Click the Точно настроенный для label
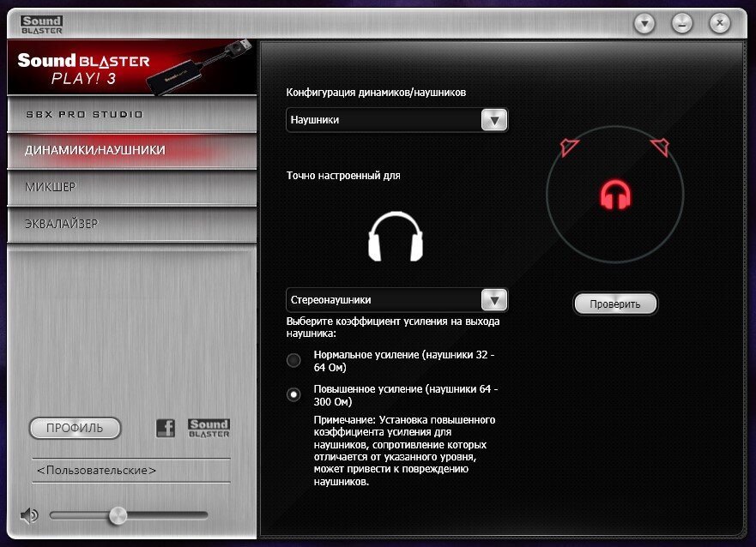756x547 pixels. 343,176
